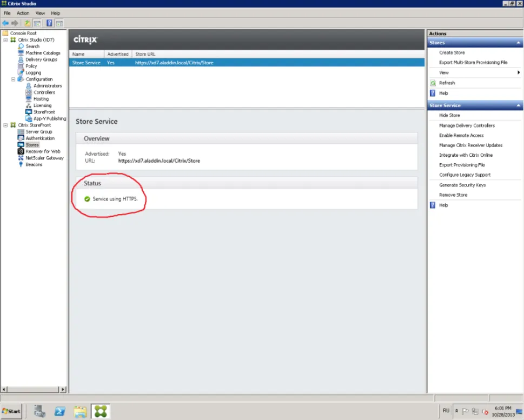Click the Show/Hide Console Tree toolbar icon
Image resolution: width=524 pixels, height=420 pixels.
click(37, 23)
